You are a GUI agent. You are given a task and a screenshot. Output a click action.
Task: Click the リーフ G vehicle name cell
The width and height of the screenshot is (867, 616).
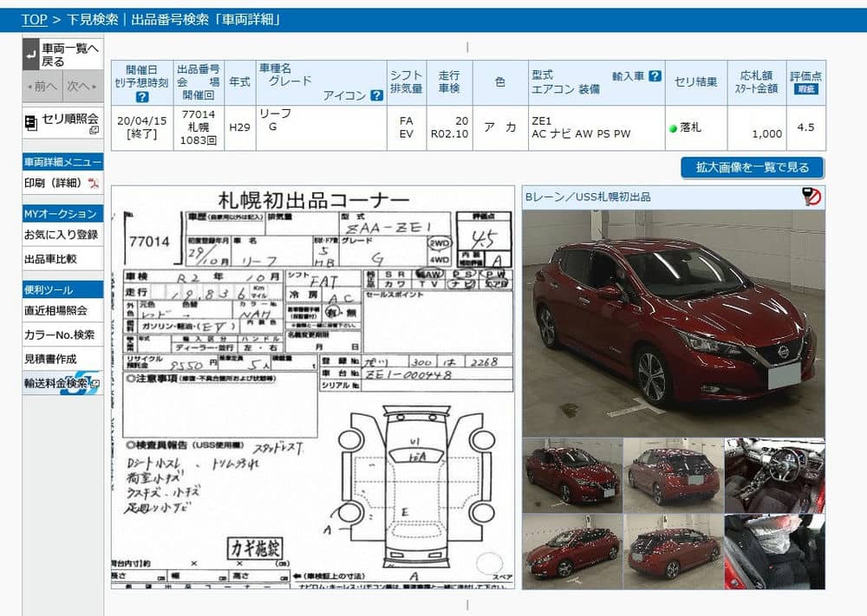point(322,127)
